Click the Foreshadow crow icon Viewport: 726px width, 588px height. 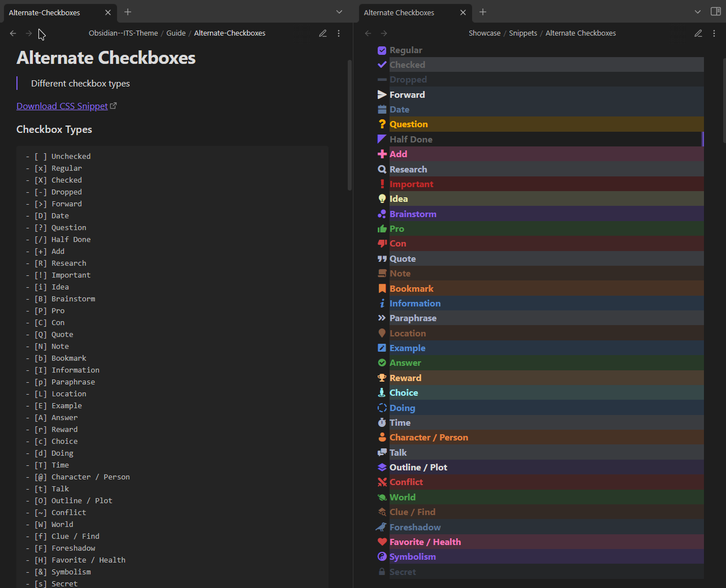click(x=382, y=527)
